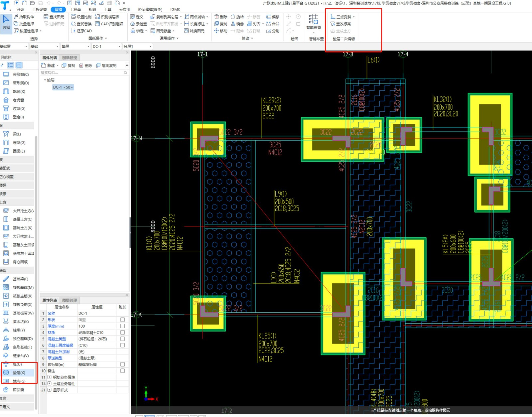Tick the 附加 checkbox for 顶标高(m) row
This screenshot has height=417, width=532.
pyautogui.click(x=122, y=364)
